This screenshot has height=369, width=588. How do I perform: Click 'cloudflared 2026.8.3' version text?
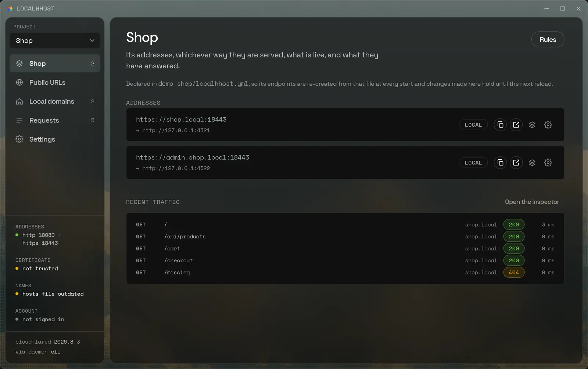point(47,342)
